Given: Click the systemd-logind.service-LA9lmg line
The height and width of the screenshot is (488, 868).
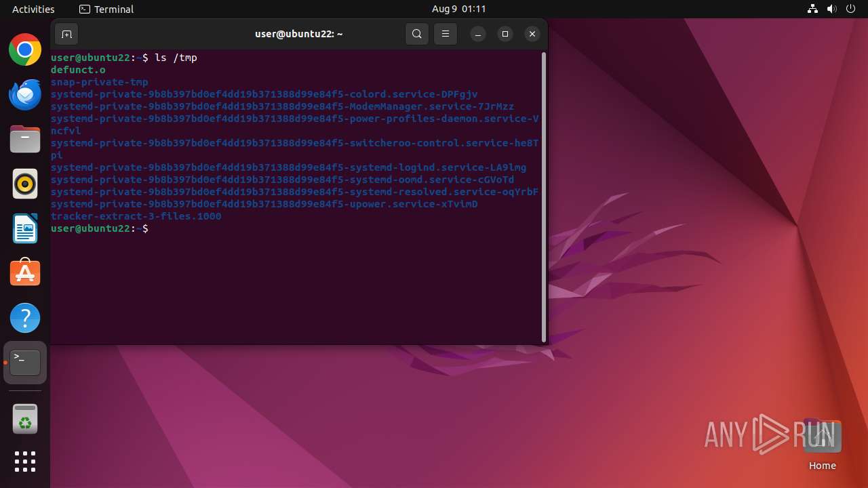Looking at the screenshot, I should (x=289, y=167).
